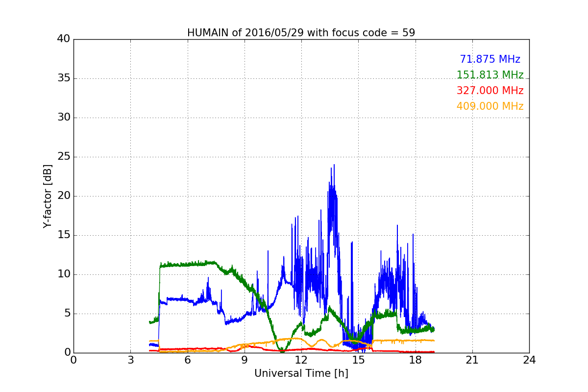Click the x-axis tick label '6'
This screenshot has width=588, height=392.
[187, 360]
